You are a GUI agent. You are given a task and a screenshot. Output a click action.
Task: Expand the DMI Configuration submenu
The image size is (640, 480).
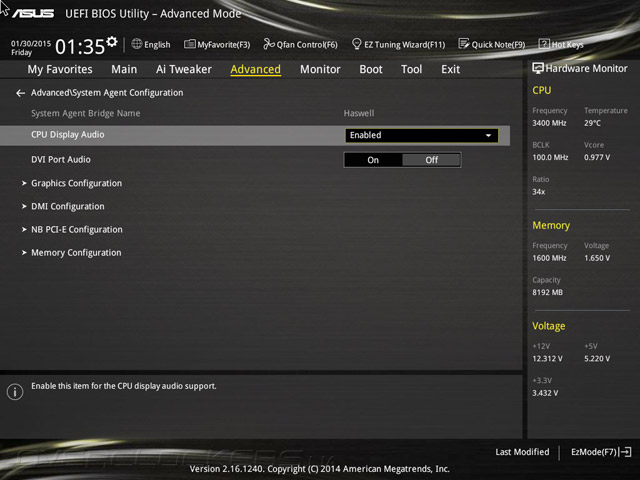pyautogui.click(x=68, y=207)
